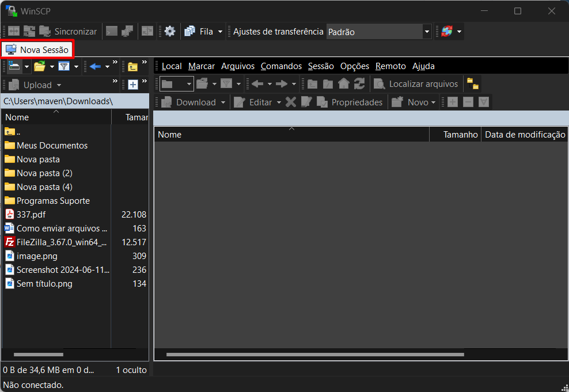The image size is (569, 392).
Task: Open the Opções menu
Action: pos(355,66)
